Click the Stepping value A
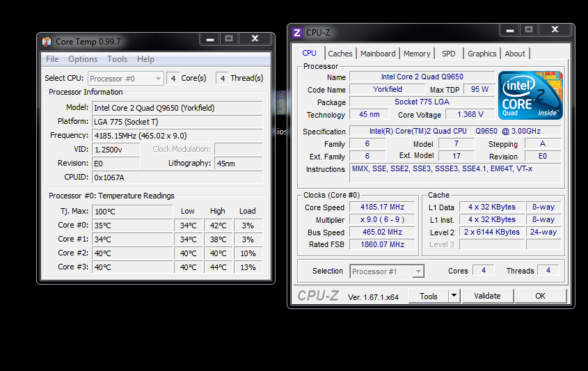Image resolution: width=588 pixels, height=371 pixels. 543,143
